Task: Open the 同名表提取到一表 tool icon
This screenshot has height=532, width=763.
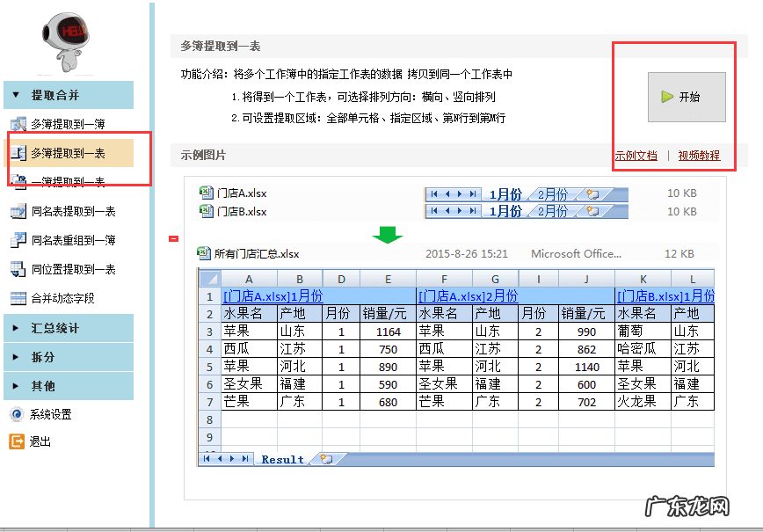Action: click(18, 211)
